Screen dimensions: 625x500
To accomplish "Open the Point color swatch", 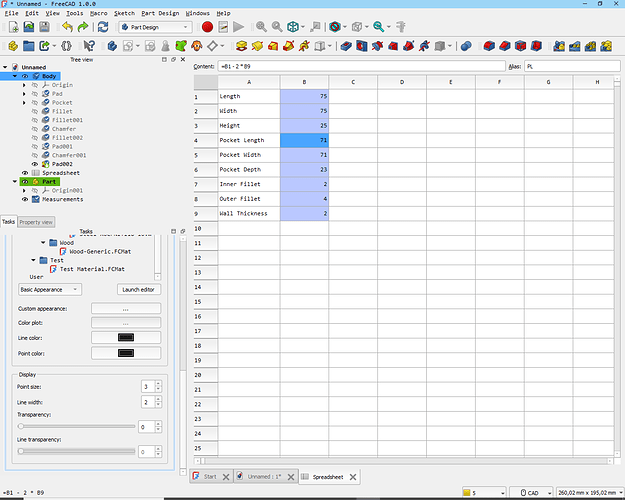I will (x=126, y=353).
